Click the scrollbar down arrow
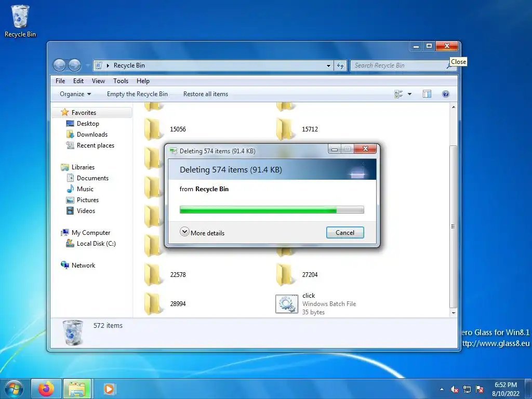The image size is (532, 399). pyautogui.click(x=453, y=313)
